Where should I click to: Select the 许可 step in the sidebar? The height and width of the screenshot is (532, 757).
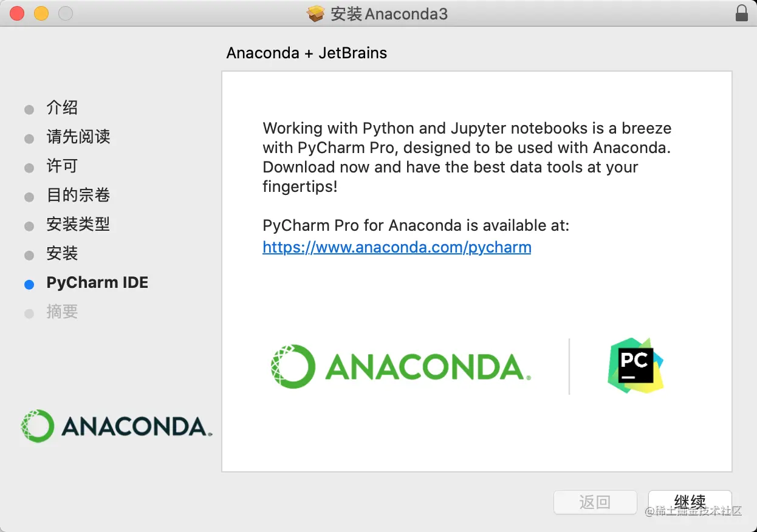click(x=63, y=166)
